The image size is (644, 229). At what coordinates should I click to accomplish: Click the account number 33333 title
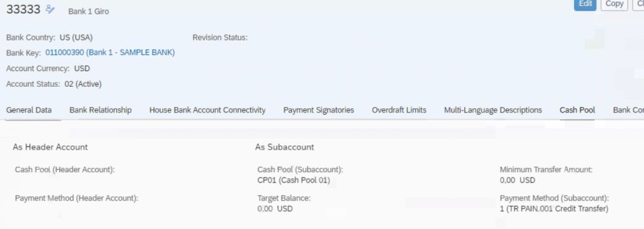23,9
